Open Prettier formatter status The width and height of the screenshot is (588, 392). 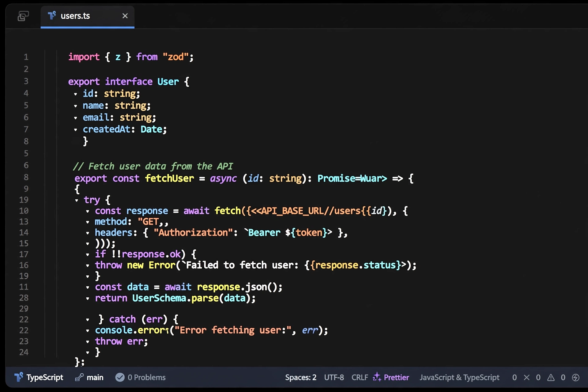(396, 377)
